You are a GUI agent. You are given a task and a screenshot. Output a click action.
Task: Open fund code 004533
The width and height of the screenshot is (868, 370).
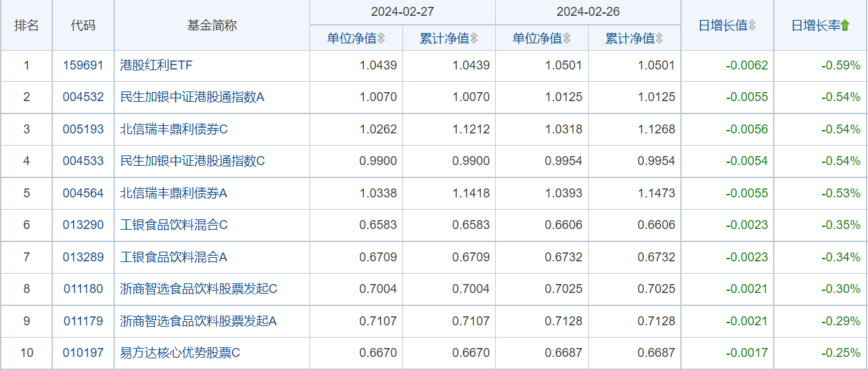pyautogui.click(x=83, y=161)
